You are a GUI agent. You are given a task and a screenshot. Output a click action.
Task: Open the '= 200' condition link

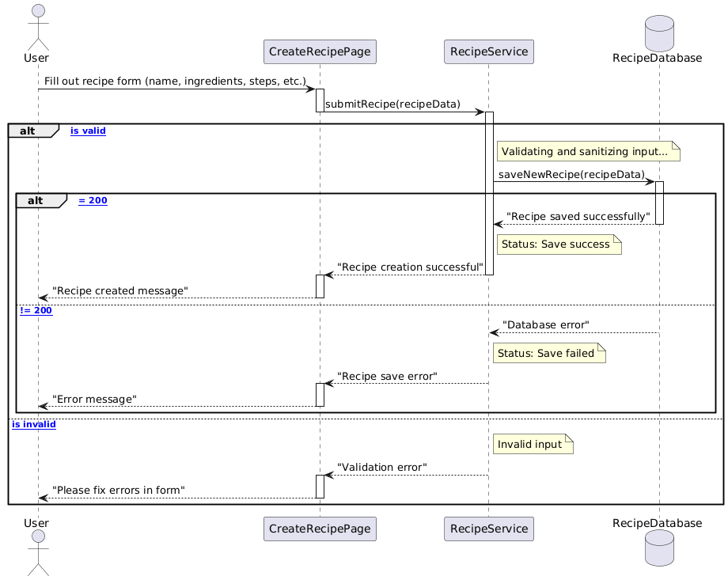(x=93, y=200)
